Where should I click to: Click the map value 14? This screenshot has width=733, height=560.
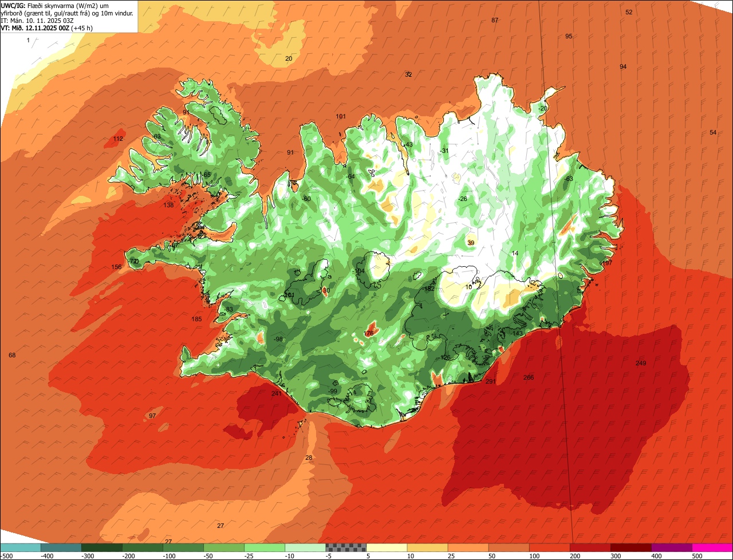tap(515, 253)
